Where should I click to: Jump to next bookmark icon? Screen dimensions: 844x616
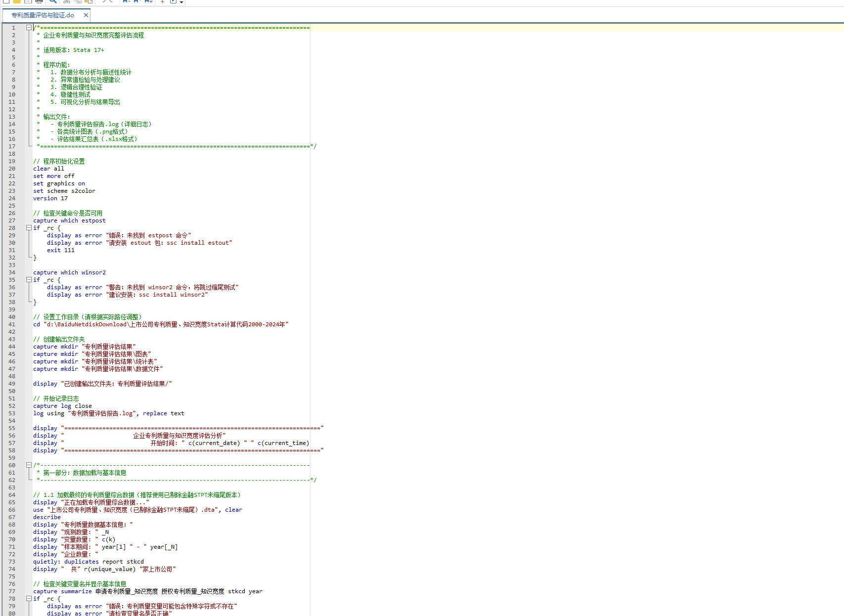pos(137,1)
